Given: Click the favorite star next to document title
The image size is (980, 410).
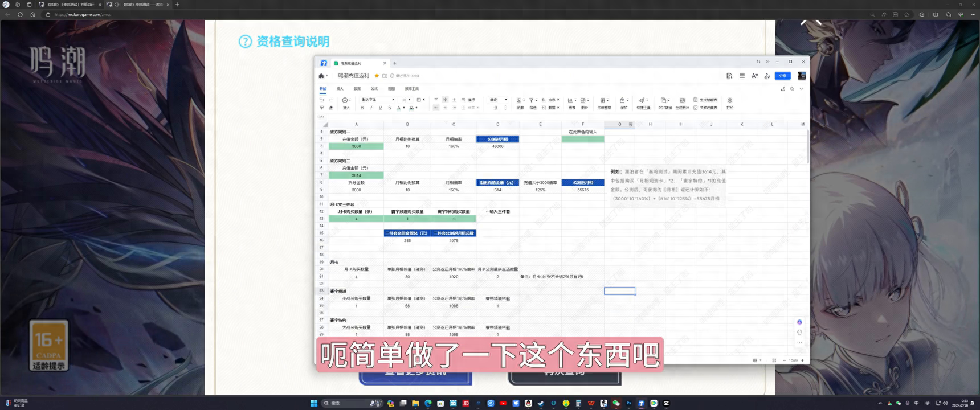Looking at the screenshot, I should pyautogui.click(x=377, y=76).
